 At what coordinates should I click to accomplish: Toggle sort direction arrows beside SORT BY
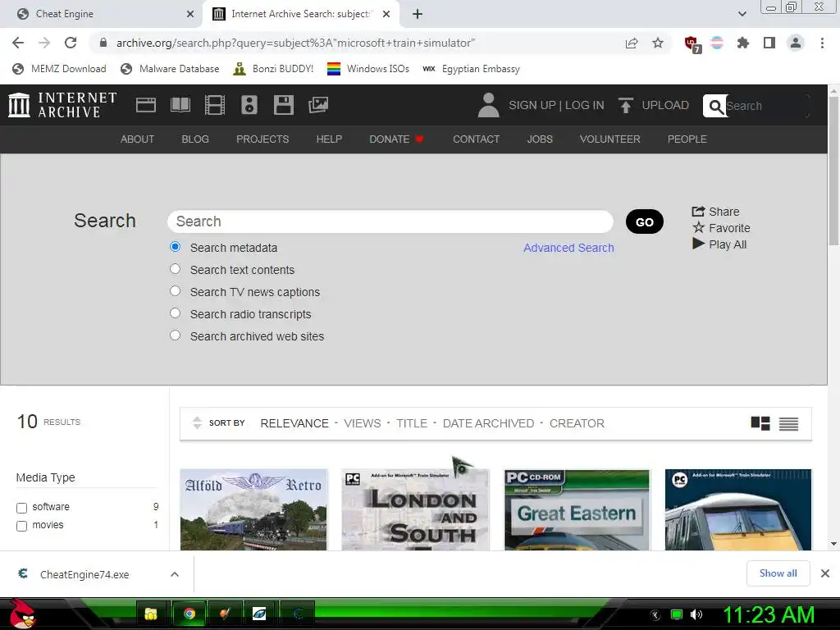[197, 423]
